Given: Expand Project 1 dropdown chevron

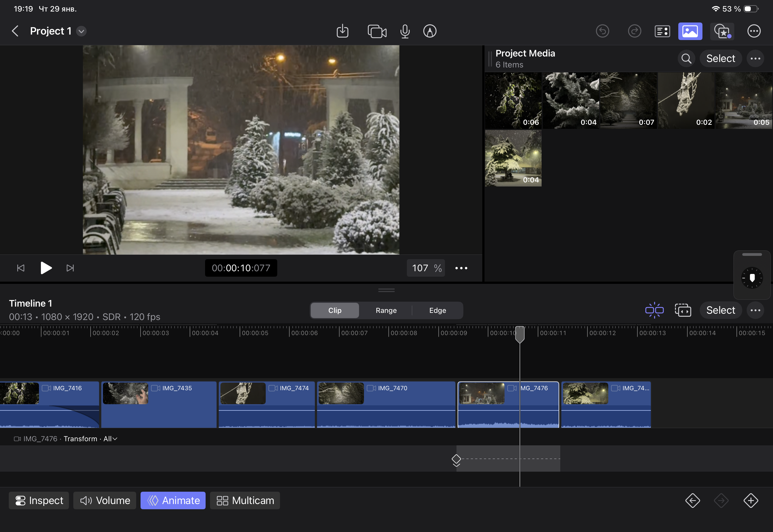Looking at the screenshot, I should point(81,31).
